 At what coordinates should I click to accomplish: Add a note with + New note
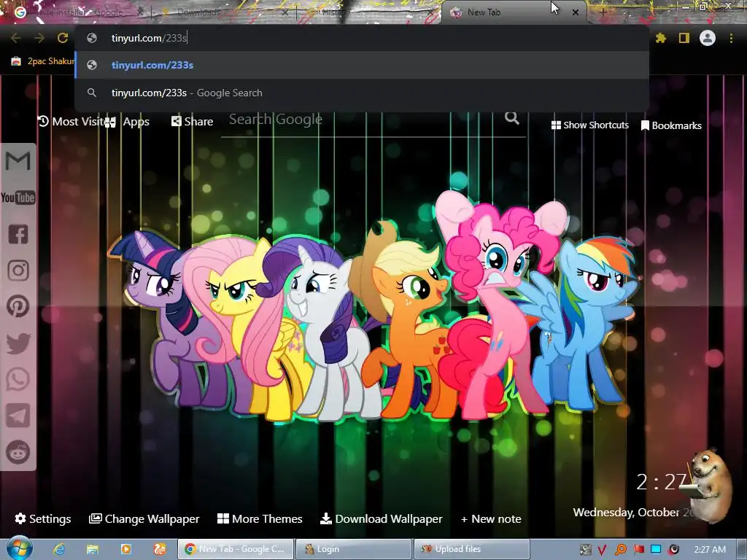point(491,518)
